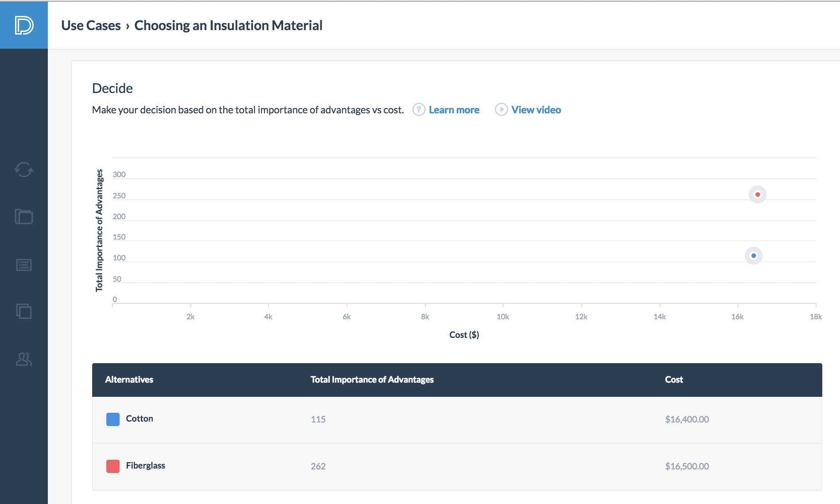Go to Use Cases breadcrumb
Image resolution: width=840 pixels, height=504 pixels.
(x=91, y=25)
